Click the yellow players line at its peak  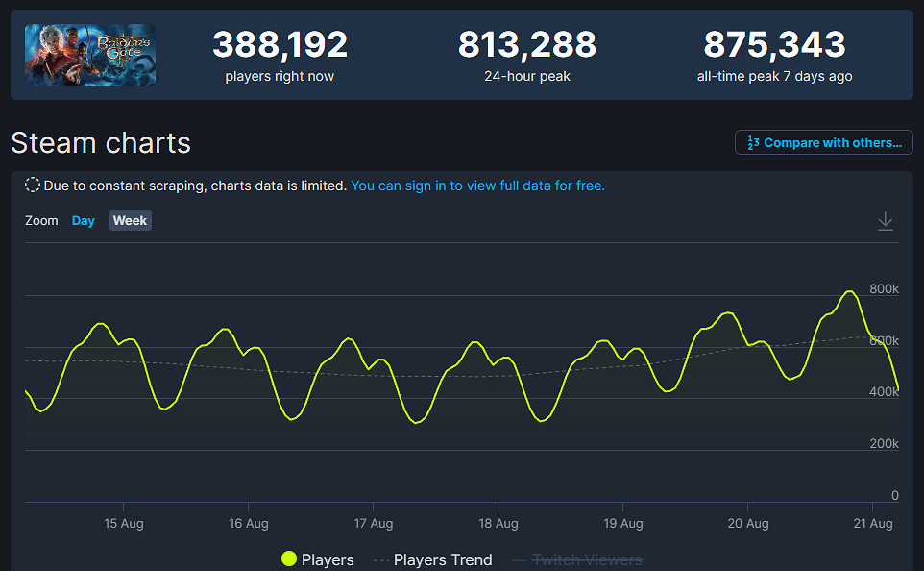[849, 291]
